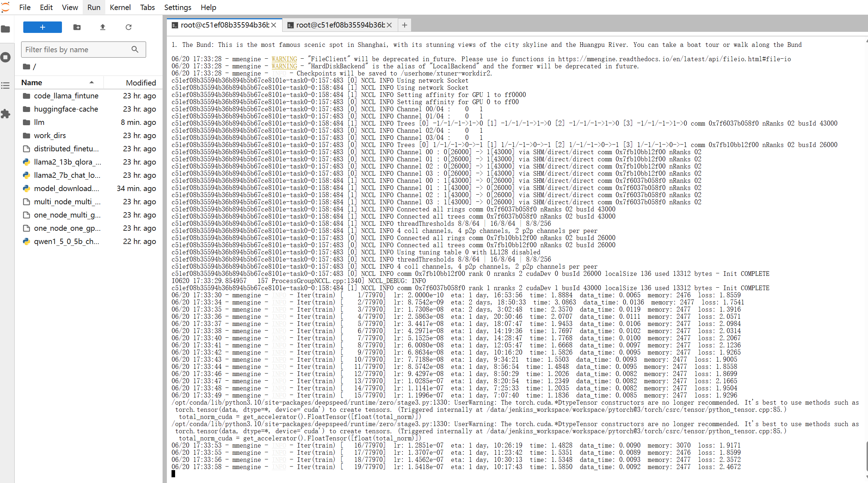This screenshot has width=868, height=483.
Task: Open the code_llama_fintune folder
Action: pyautogui.click(x=66, y=96)
